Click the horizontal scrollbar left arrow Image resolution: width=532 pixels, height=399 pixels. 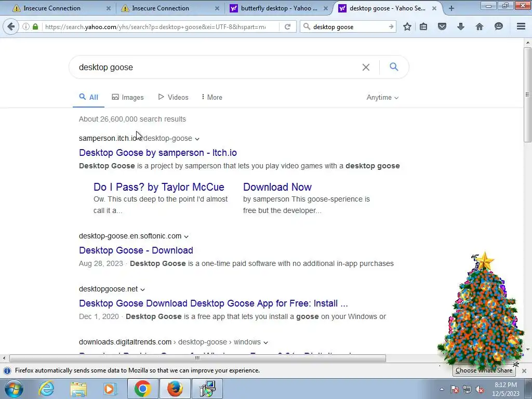click(x=4, y=358)
